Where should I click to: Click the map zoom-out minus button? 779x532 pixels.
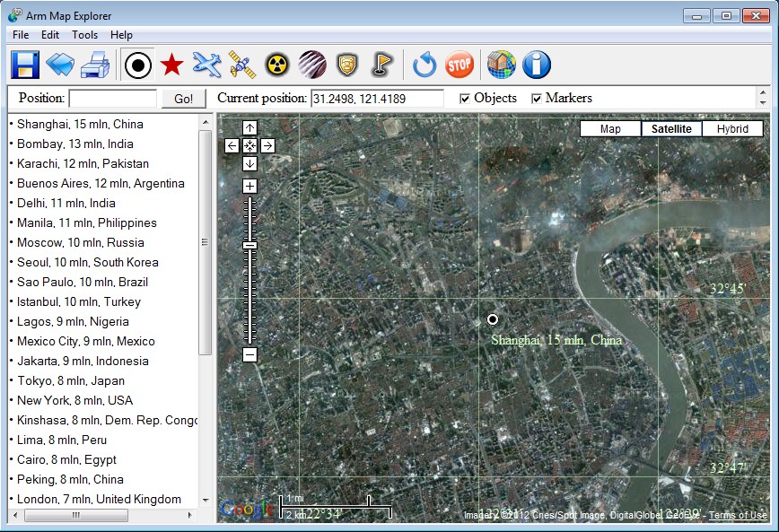[x=249, y=354]
